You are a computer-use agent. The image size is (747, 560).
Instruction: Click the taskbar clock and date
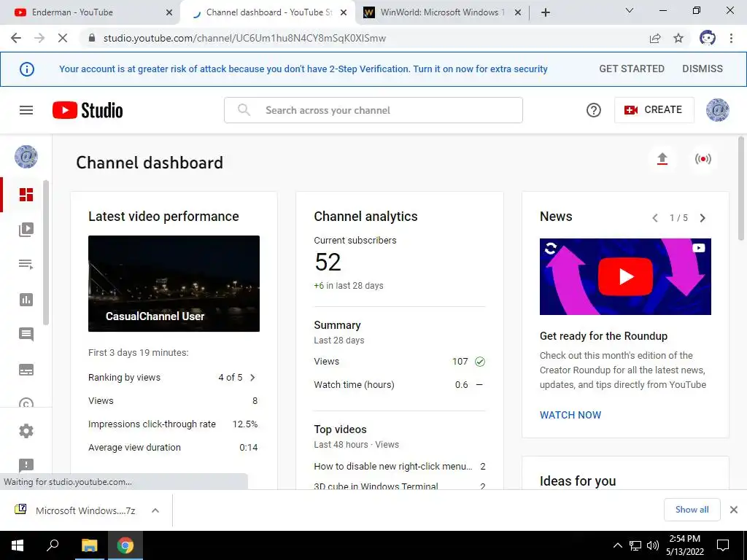[x=684, y=545]
